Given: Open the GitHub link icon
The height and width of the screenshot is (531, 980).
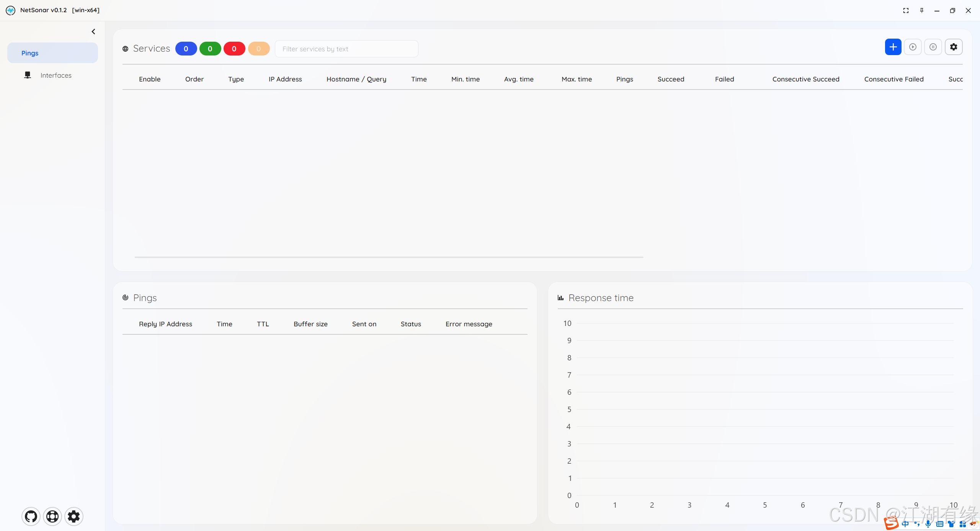Looking at the screenshot, I should pyautogui.click(x=31, y=516).
